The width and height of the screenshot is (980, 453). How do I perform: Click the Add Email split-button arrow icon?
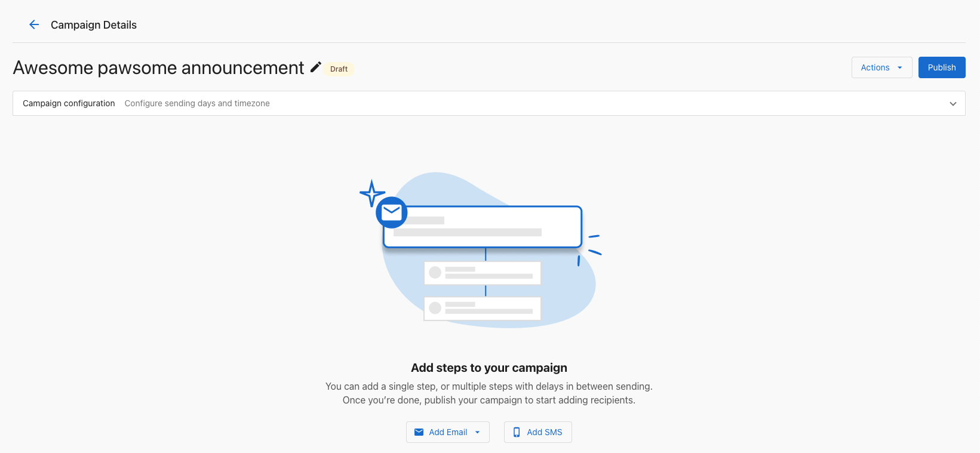tap(477, 432)
